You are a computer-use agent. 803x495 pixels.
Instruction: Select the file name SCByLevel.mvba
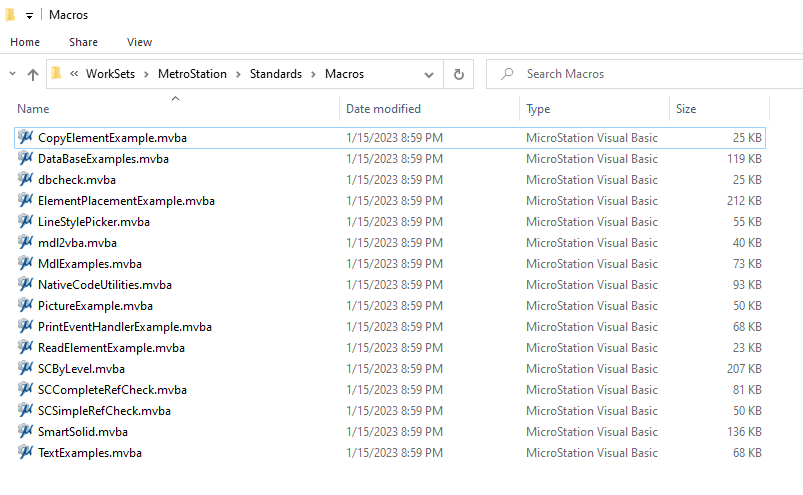[x=81, y=369]
